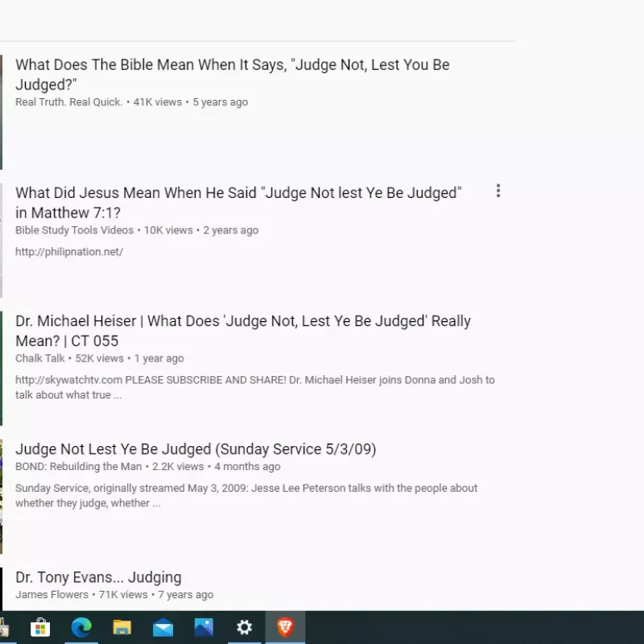This screenshot has width=644, height=644.
Task: Open James Flowers channel
Action: pyautogui.click(x=52, y=595)
